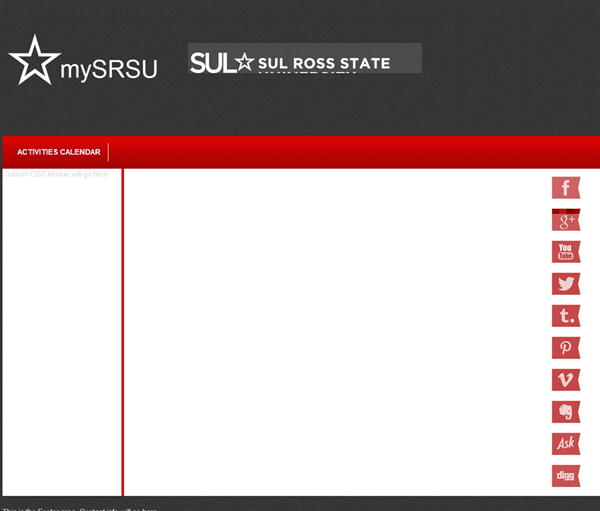The height and width of the screenshot is (511, 600).
Task: Visit the YouTube channel icon
Action: (565, 252)
